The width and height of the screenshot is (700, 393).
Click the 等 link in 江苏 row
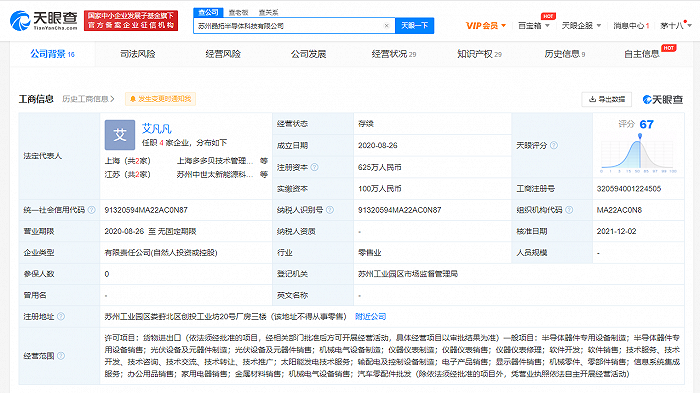pyautogui.click(x=264, y=174)
